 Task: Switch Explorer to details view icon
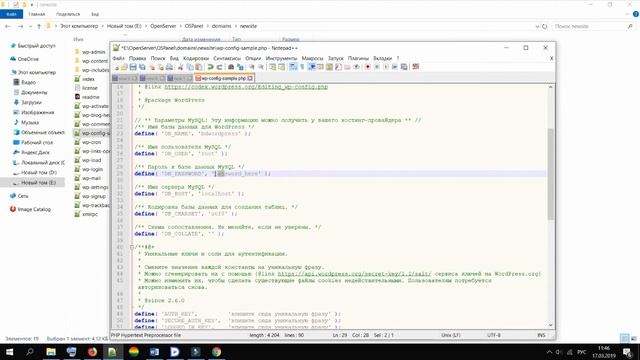pos(624,338)
